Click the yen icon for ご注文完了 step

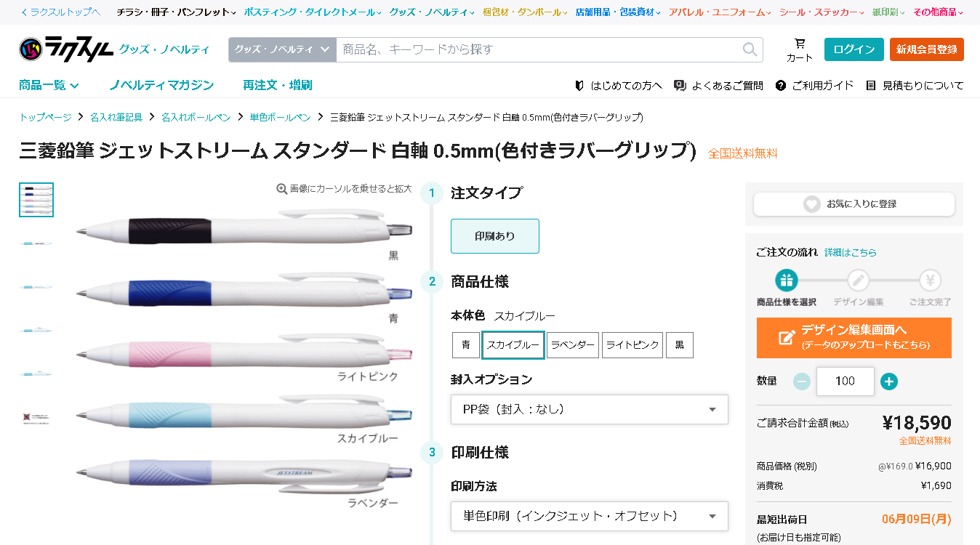click(x=930, y=280)
